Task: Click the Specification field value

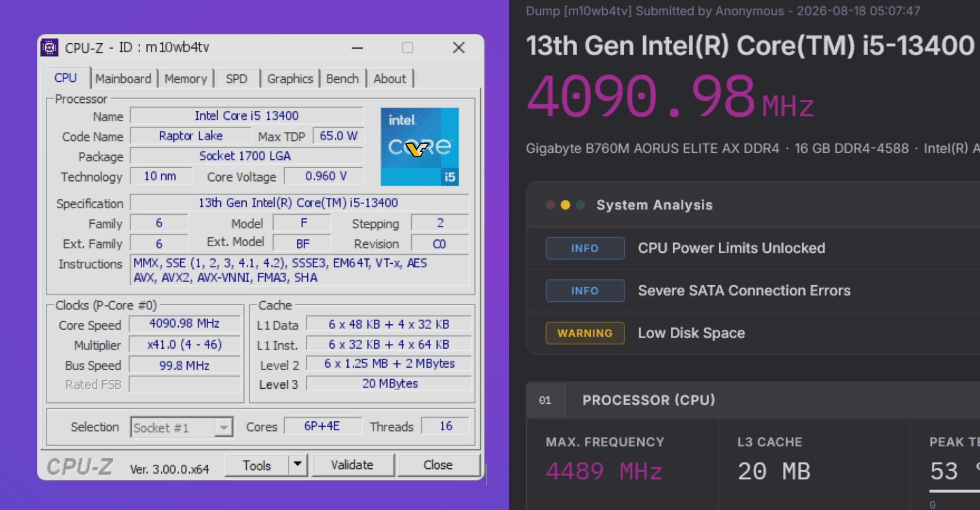Action: coord(299,203)
